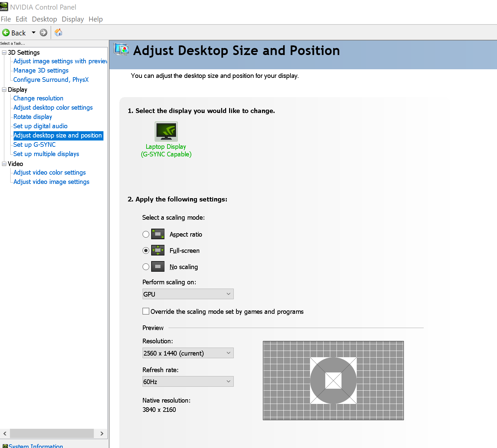Select the Laptop Display monitor icon
Viewport: 497px width, 448px height.
pyautogui.click(x=166, y=131)
